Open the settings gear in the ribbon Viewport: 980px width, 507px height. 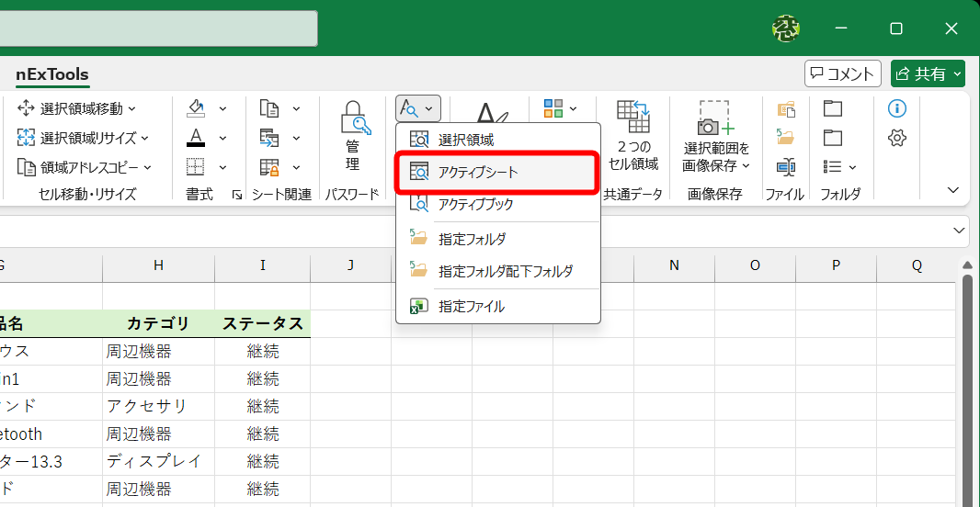click(897, 138)
